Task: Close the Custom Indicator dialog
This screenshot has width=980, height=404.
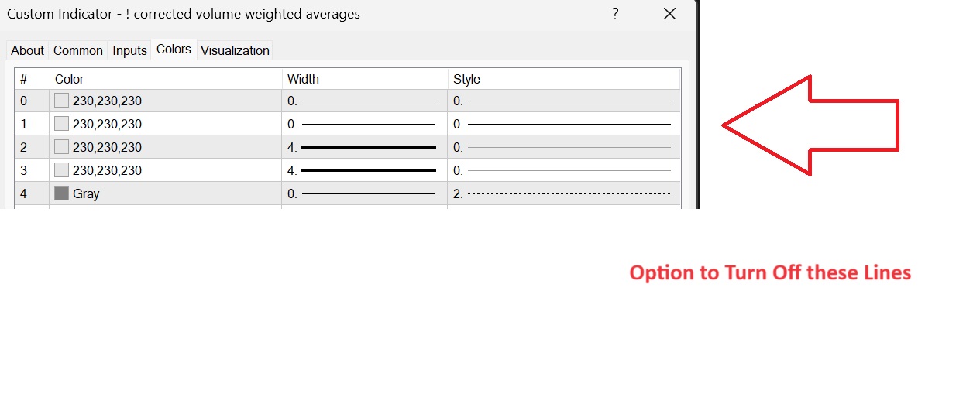Action: coord(670,14)
